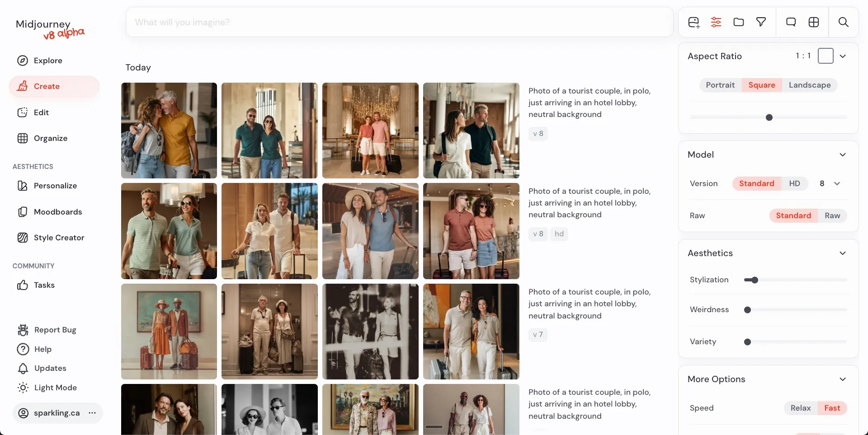Click the v 7 tag on third prompt
Image resolution: width=868 pixels, height=435 pixels.
[x=538, y=335]
